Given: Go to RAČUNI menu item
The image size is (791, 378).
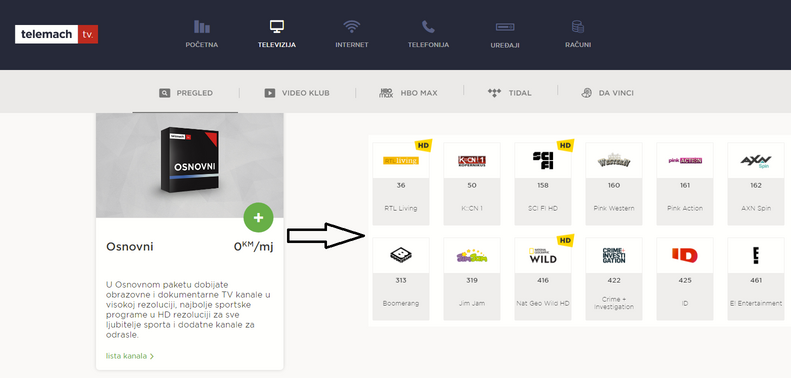Looking at the screenshot, I should [x=578, y=45].
